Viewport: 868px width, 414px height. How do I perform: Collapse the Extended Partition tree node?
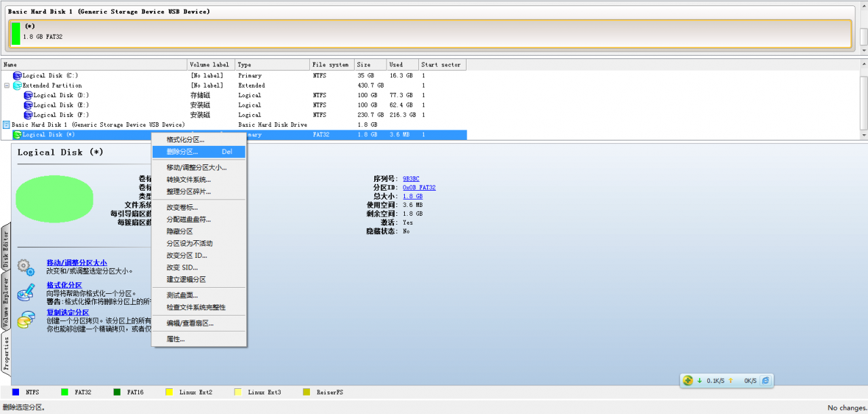[x=7, y=86]
